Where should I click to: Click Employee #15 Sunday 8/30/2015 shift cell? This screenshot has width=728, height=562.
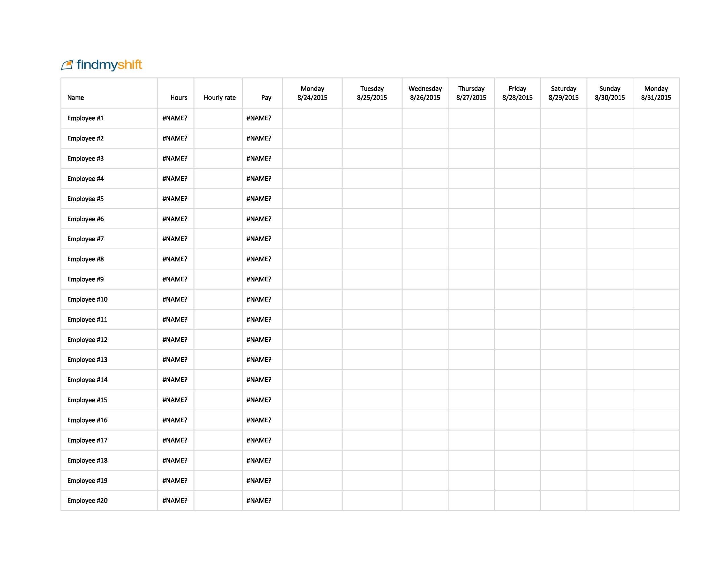point(610,400)
